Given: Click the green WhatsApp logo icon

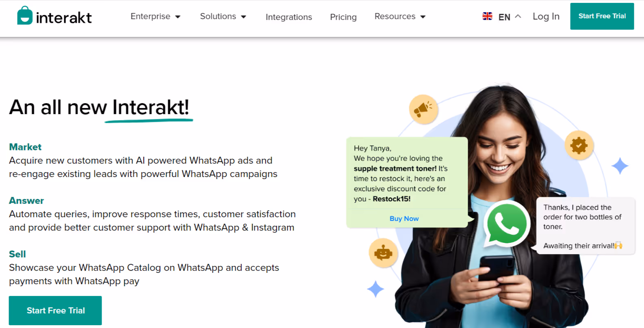Looking at the screenshot, I should 506,224.
